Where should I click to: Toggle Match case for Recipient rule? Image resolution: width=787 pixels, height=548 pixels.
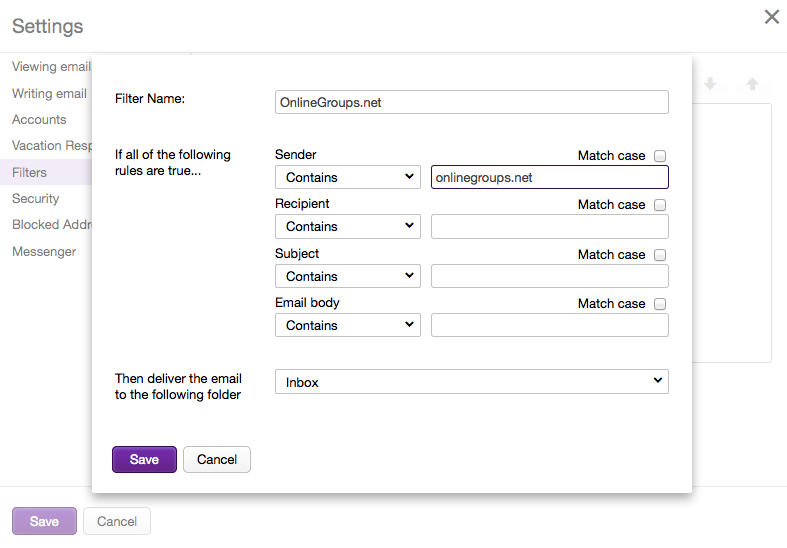point(660,205)
